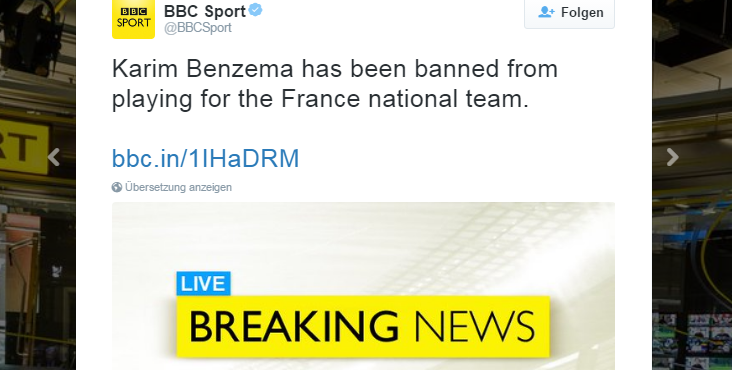Click the @BBCSport handle

tap(197, 28)
